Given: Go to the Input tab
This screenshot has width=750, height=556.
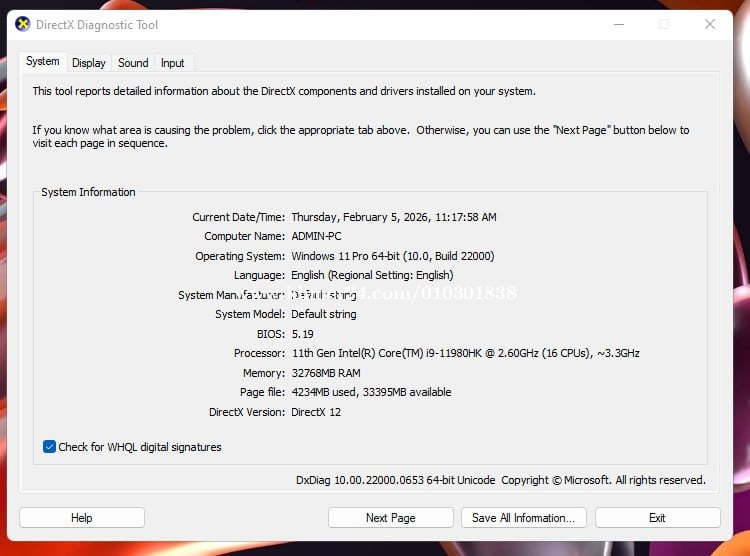Looking at the screenshot, I should click(x=173, y=63).
